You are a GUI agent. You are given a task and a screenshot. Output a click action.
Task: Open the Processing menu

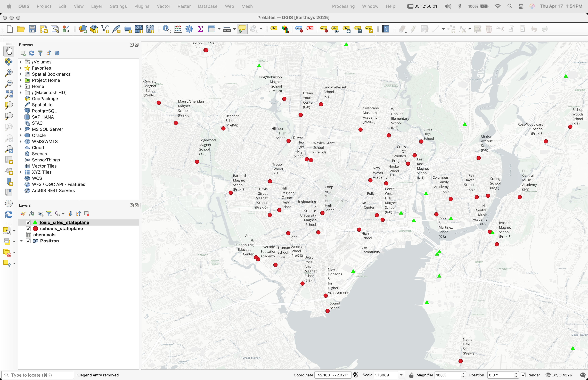click(x=343, y=6)
